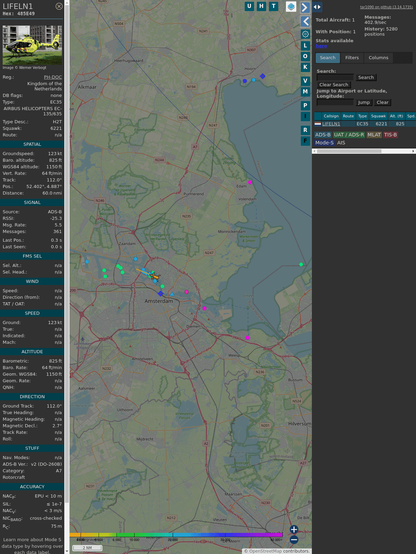The image size is (416, 554).
Task: Click the Clear Search button
Action: point(334,85)
